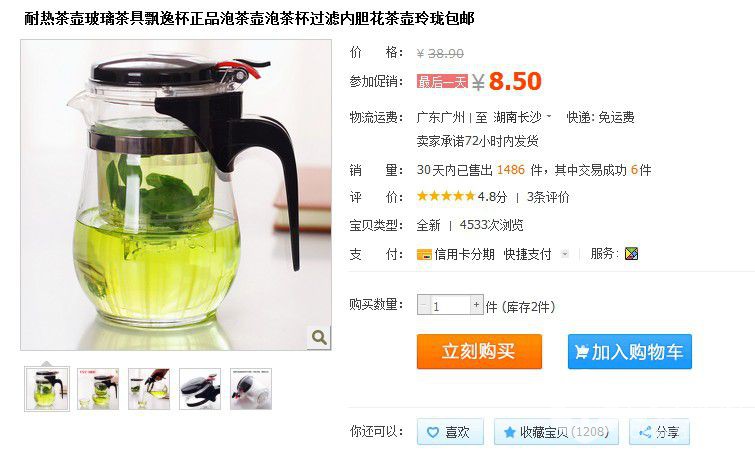This screenshot has width=755, height=449.
Task: Click the credit card installment icon
Action: (424, 254)
